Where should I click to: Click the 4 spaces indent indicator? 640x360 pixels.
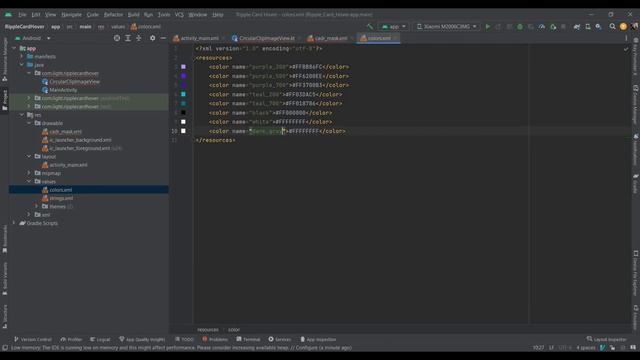pyautogui.click(x=586, y=348)
